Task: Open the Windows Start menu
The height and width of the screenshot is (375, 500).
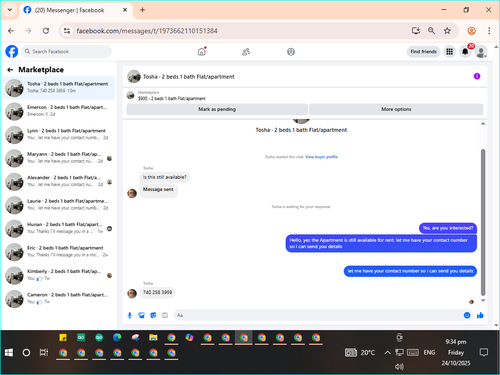Action: click(x=9, y=352)
